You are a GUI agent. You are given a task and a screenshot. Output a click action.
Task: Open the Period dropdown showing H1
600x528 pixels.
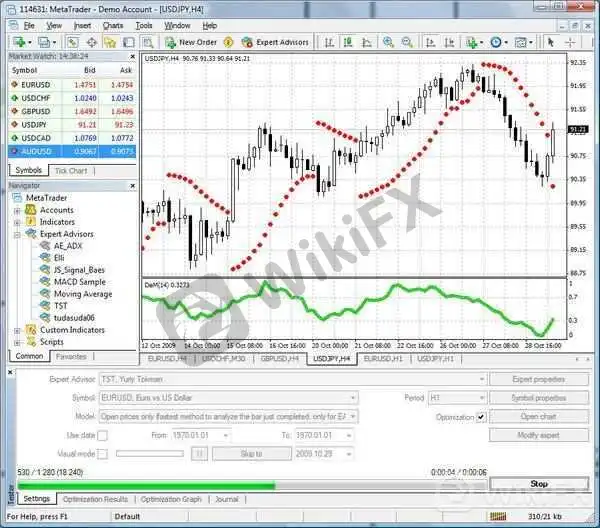pyautogui.click(x=482, y=398)
